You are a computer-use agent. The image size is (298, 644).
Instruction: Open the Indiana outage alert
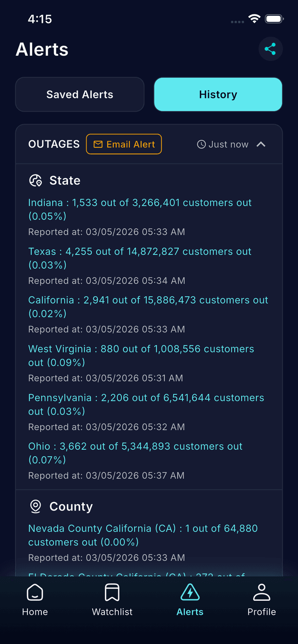click(x=140, y=209)
